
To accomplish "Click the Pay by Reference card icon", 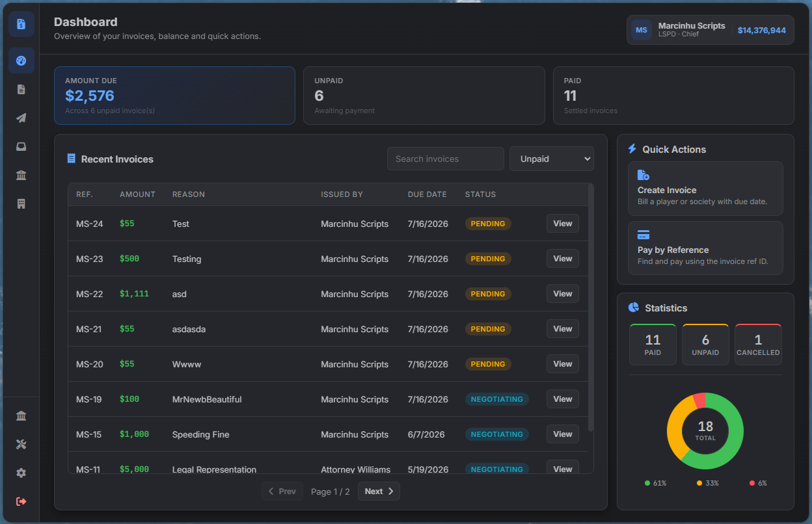I will coord(643,235).
